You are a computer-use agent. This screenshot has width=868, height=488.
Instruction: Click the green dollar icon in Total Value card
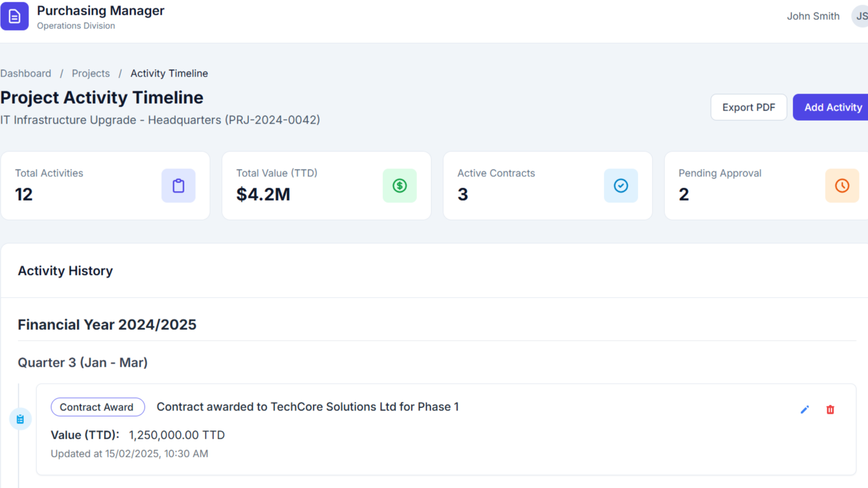(x=399, y=185)
